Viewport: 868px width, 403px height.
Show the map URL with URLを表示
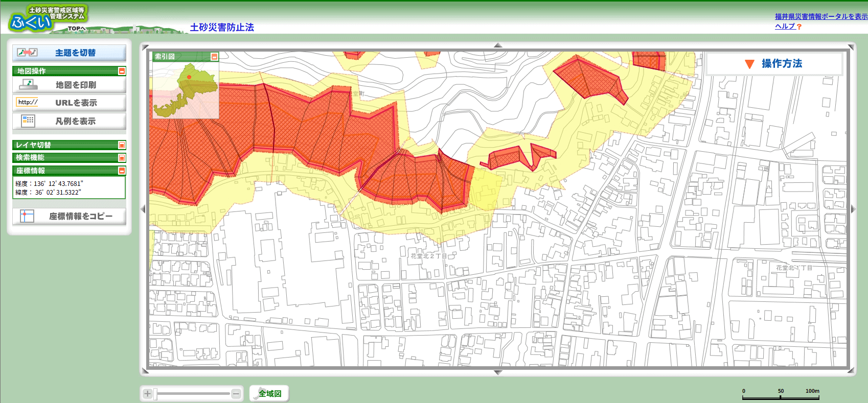69,103
